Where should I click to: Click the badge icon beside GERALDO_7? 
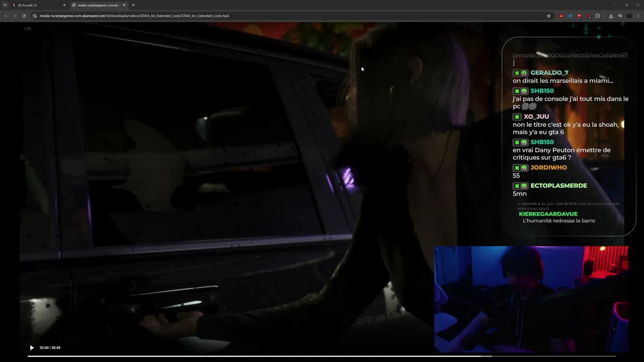520,73
